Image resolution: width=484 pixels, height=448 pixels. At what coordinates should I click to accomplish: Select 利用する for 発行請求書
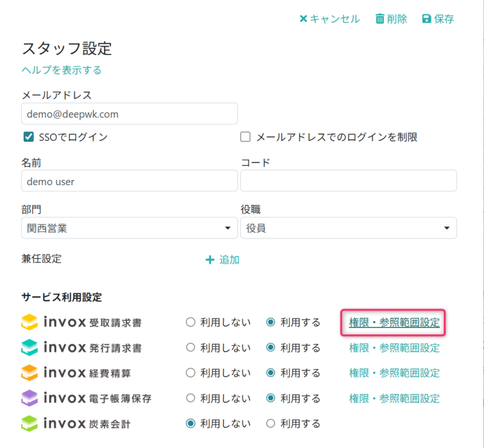270,348
